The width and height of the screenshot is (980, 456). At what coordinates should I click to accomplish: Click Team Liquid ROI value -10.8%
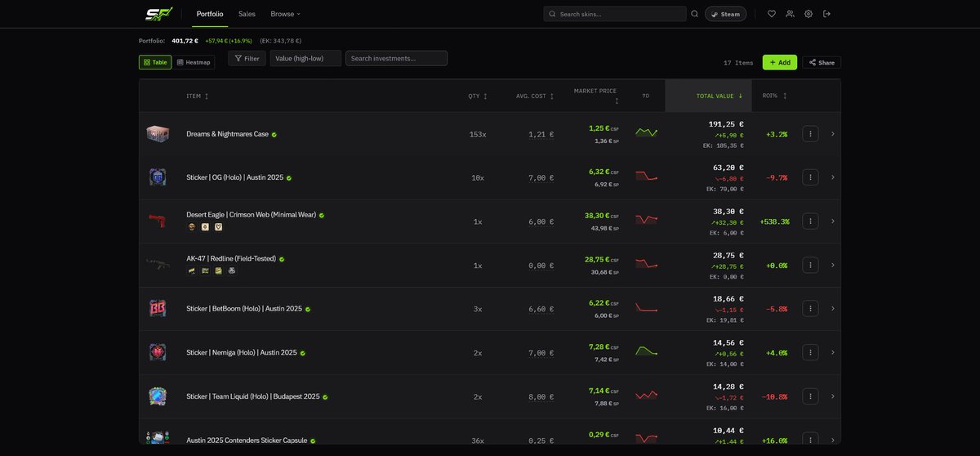tap(775, 396)
